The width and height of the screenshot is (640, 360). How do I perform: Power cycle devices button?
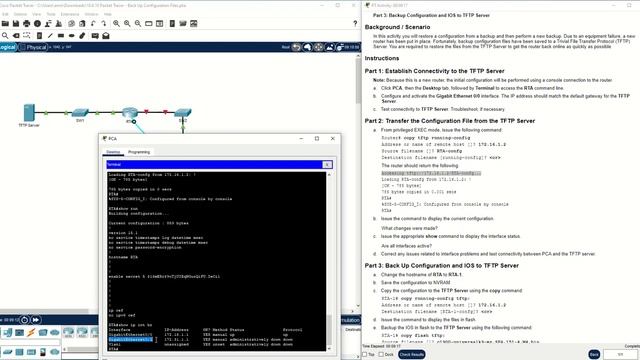tap(24, 320)
